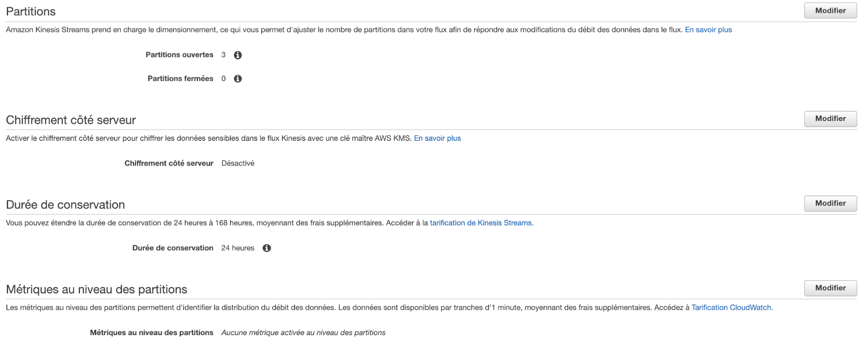Click the open partitions count 3
Screen dimensions: 868x345
[x=224, y=55]
